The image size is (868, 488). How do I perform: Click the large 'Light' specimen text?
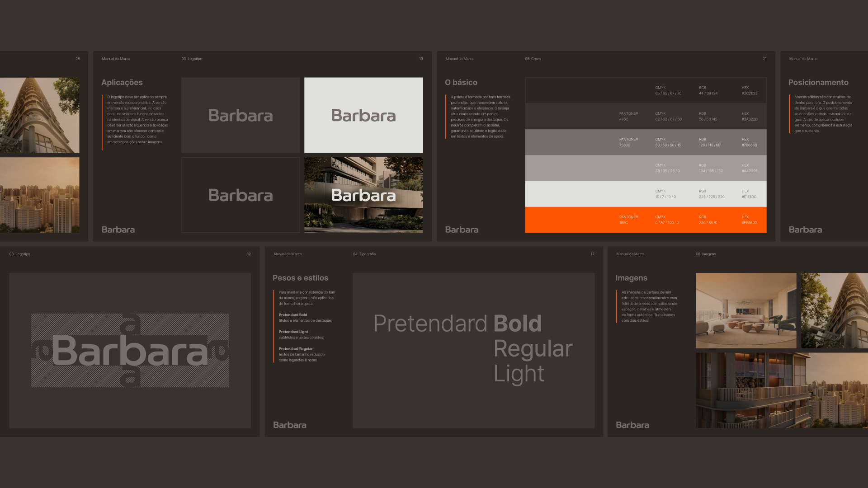(x=519, y=374)
